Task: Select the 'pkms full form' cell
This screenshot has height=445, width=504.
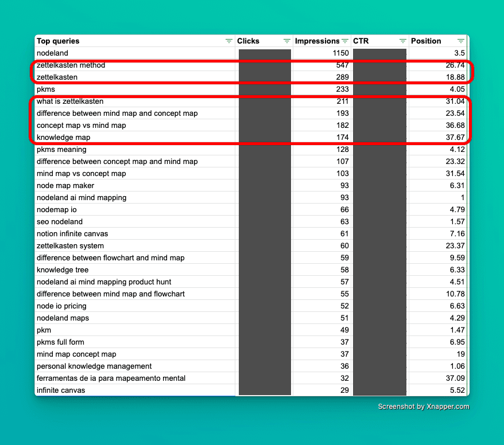Action: click(x=135, y=342)
